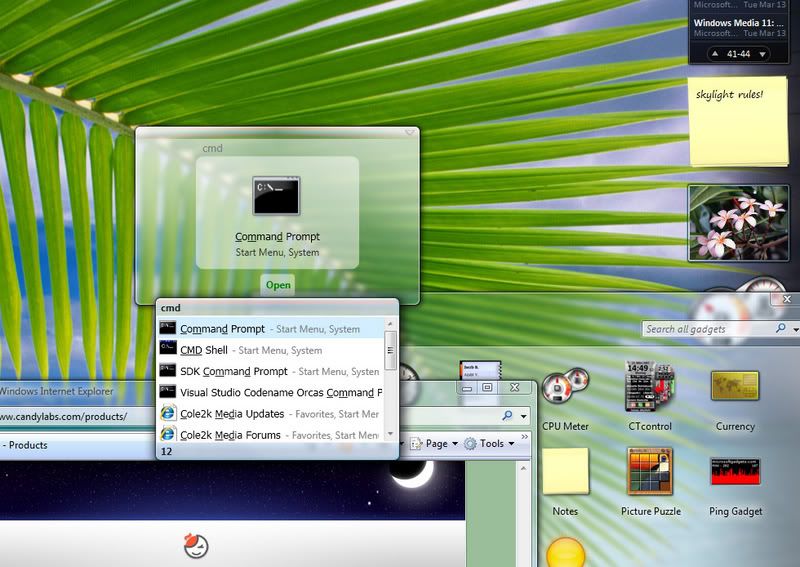The width and height of the screenshot is (800, 567).
Task: Select Visual Studio Codename Orcas Command result
Action: click(x=270, y=392)
